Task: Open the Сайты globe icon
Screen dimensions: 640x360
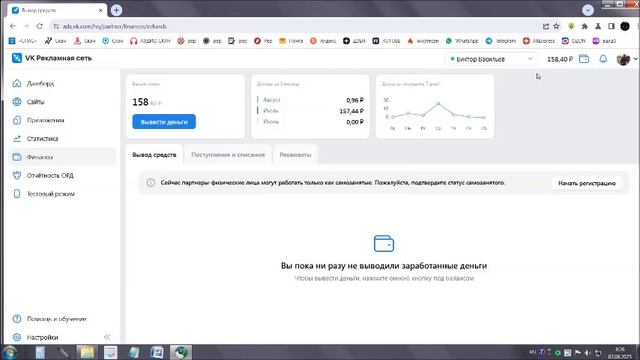Action: coord(17,102)
